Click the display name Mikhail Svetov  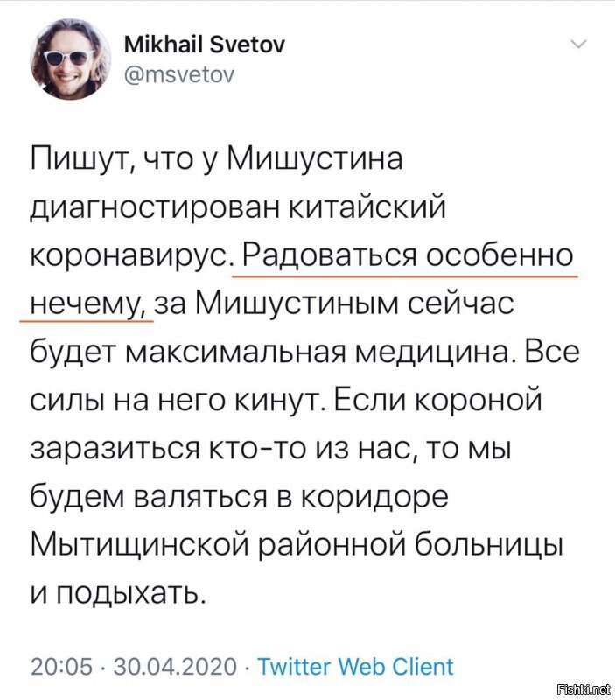click(205, 45)
